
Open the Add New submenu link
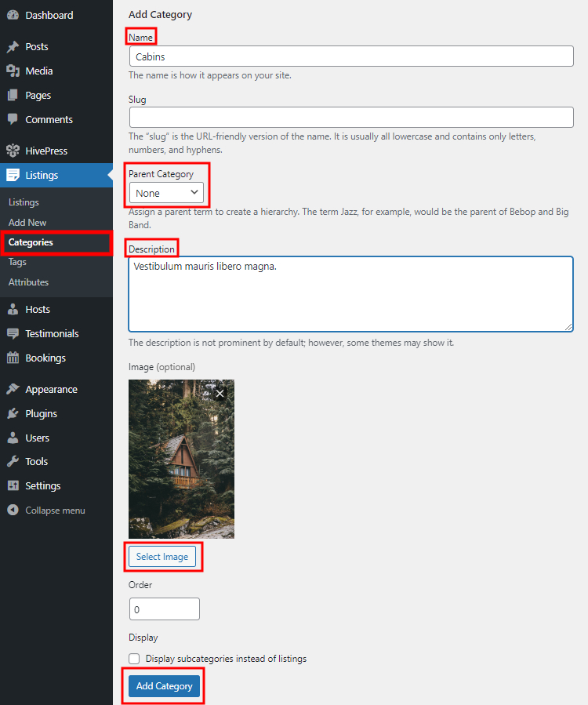click(27, 222)
